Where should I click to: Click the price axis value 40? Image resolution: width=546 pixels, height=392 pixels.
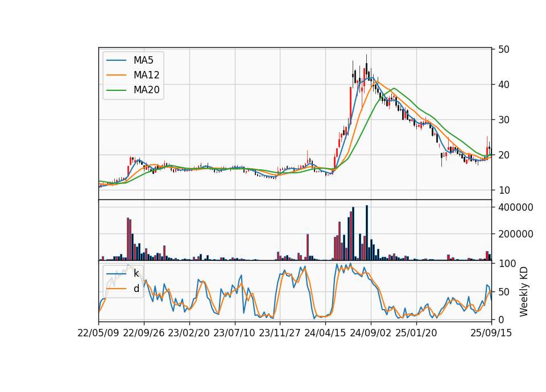503,85
